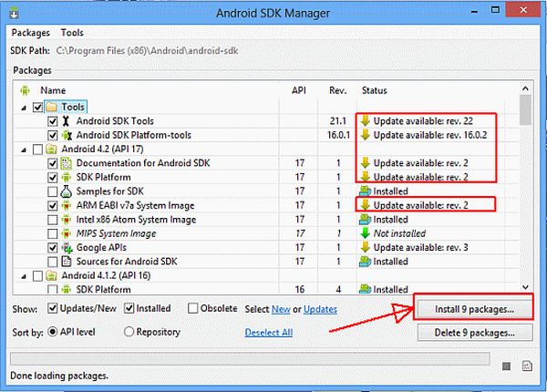Viewport: 547px width, 392px height.
Task: Check the Android 4.2 (API 17) group checkbox
Action: click(37, 150)
